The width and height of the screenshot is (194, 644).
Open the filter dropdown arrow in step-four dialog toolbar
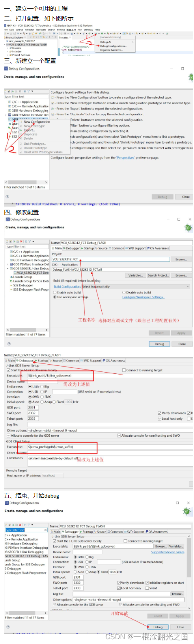coord(33,241)
